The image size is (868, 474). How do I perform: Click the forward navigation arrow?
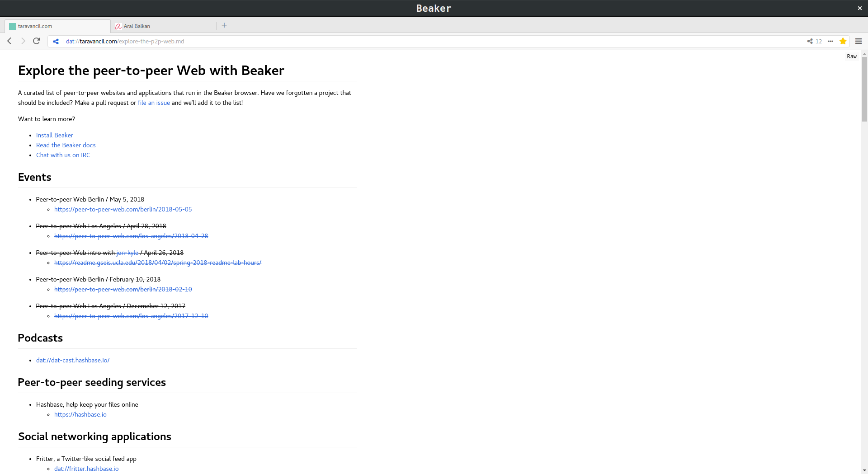pos(23,41)
